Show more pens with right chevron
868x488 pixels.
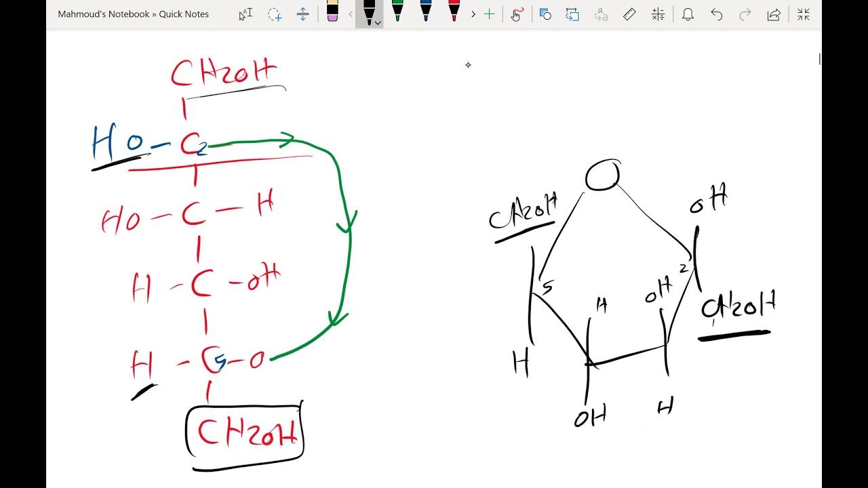[x=473, y=14]
